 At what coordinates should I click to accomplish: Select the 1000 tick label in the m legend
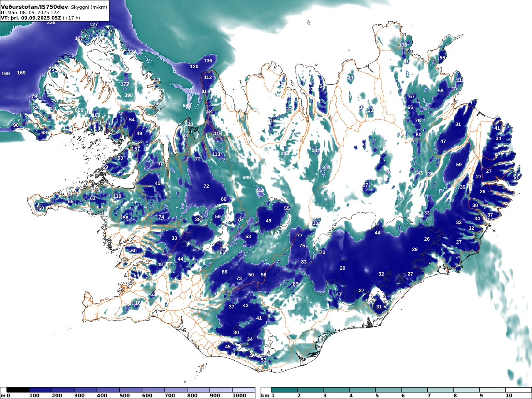(239, 396)
